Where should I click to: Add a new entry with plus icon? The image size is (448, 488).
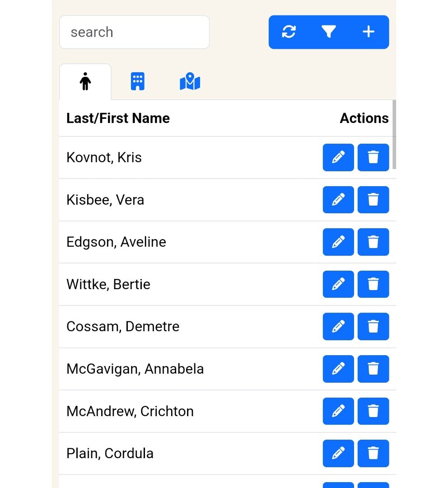(369, 32)
